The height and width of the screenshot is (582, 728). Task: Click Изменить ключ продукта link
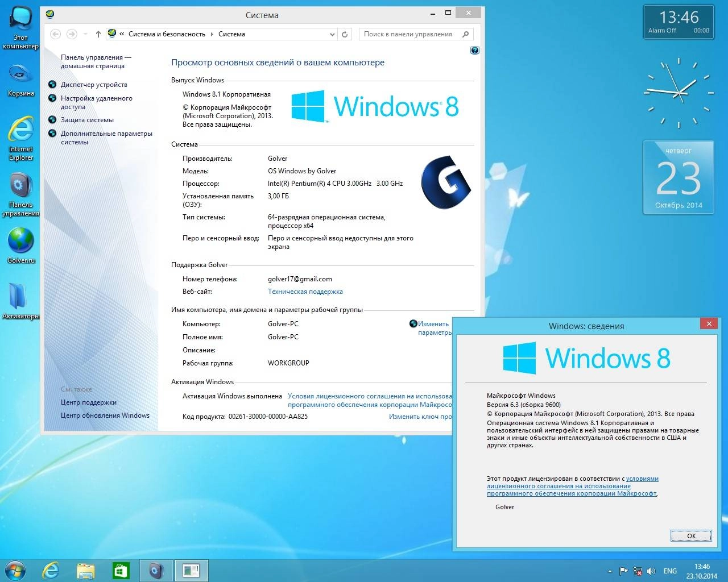(420, 417)
